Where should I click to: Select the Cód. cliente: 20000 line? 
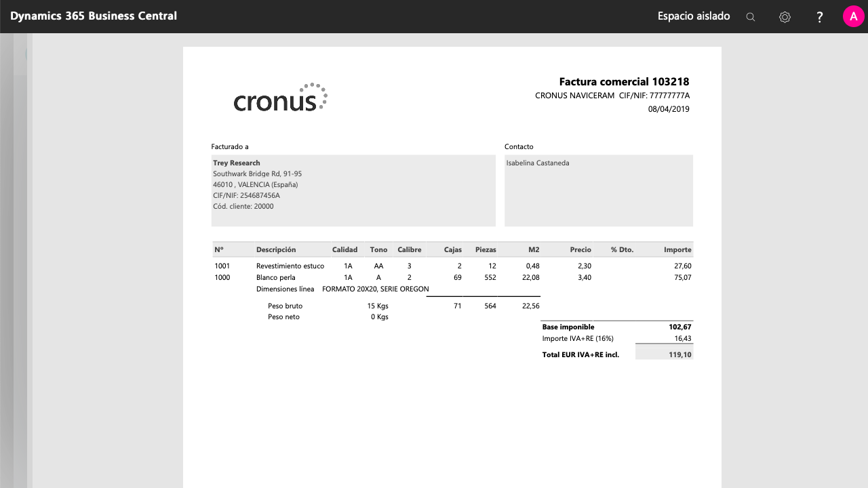tap(243, 206)
